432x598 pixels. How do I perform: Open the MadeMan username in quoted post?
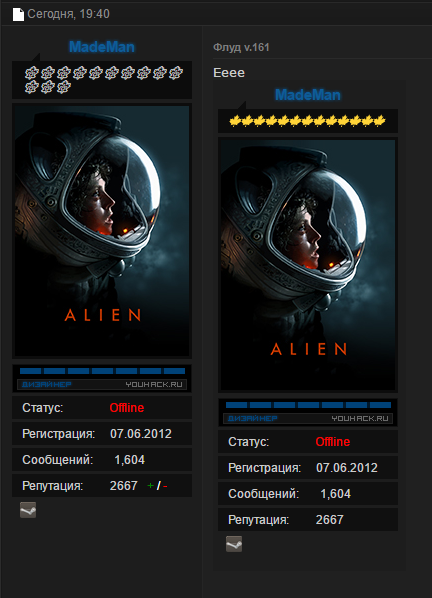(x=308, y=95)
